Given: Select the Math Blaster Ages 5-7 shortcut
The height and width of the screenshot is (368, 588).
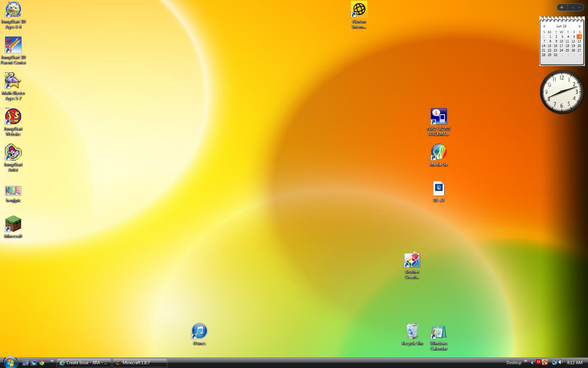Looking at the screenshot, I should click(x=13, y=81).
